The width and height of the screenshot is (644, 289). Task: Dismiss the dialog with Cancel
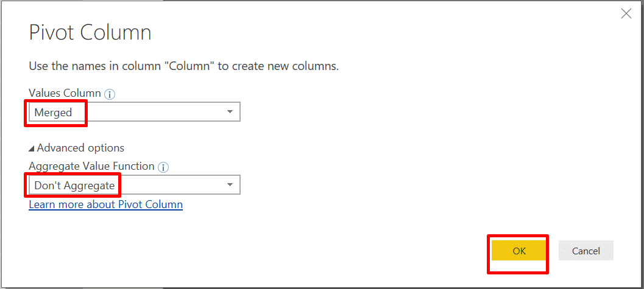(586, 251)
